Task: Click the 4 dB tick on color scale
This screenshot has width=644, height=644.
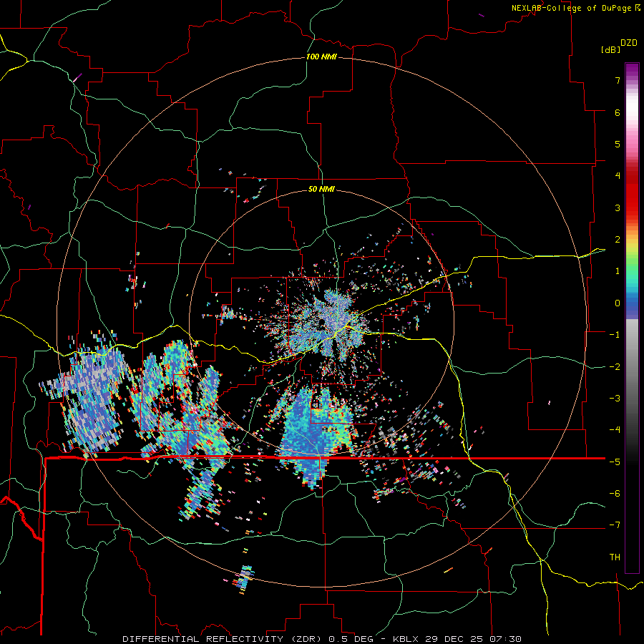Action: point(618,176)
